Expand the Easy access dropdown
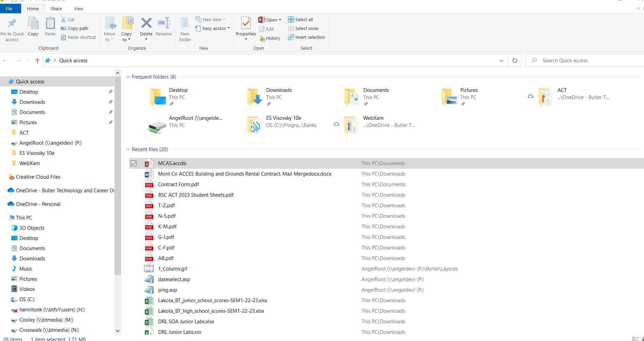Screen dimensions: 644x341 pos(228,29)
